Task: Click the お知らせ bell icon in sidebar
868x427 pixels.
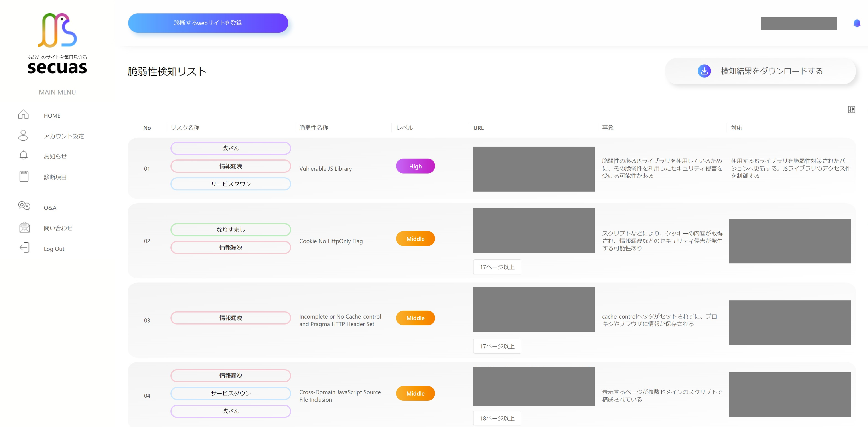Action: (23, 155)
